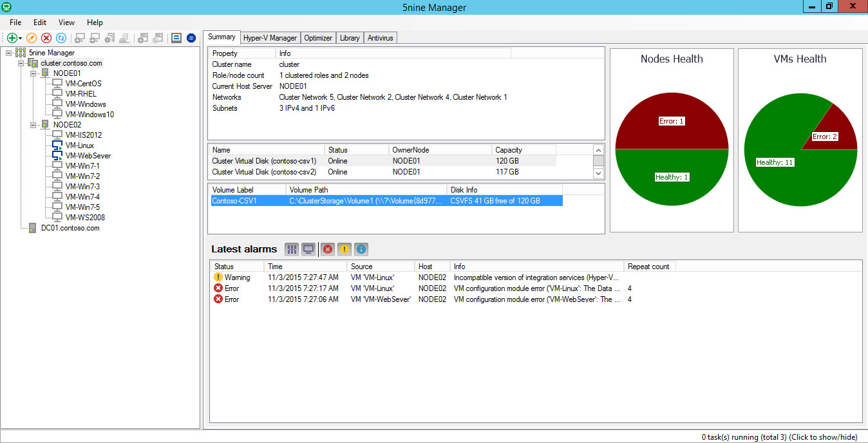
Task: Open the View menu
Action: 66,22
